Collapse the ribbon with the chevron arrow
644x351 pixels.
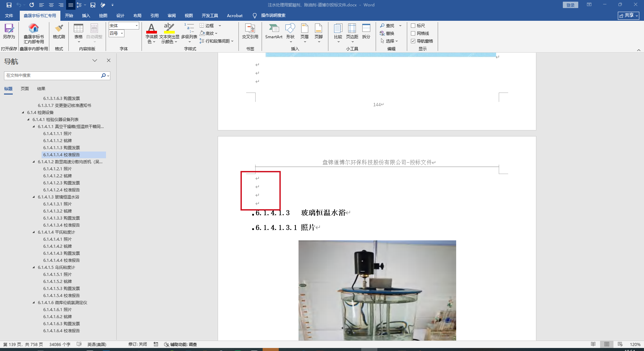[x=639, y=50]
